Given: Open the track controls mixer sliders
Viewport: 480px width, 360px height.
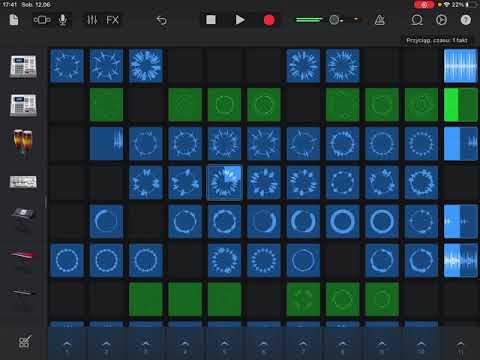Looking at the screenshot, I should pyautogui.click(x=92, y=20).
